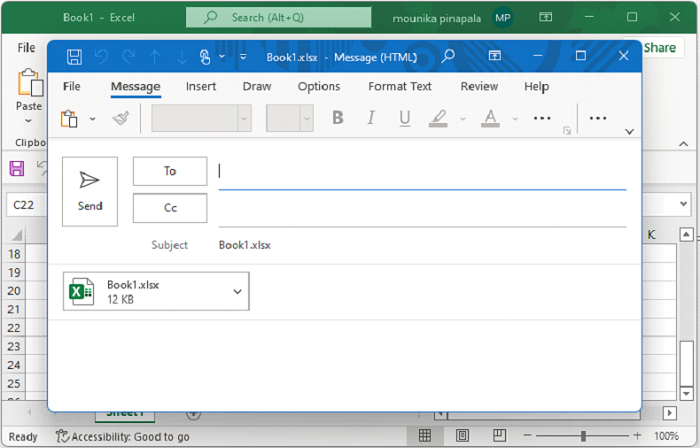
Task: Apply text highlight color
Action: tap(438, 118)
